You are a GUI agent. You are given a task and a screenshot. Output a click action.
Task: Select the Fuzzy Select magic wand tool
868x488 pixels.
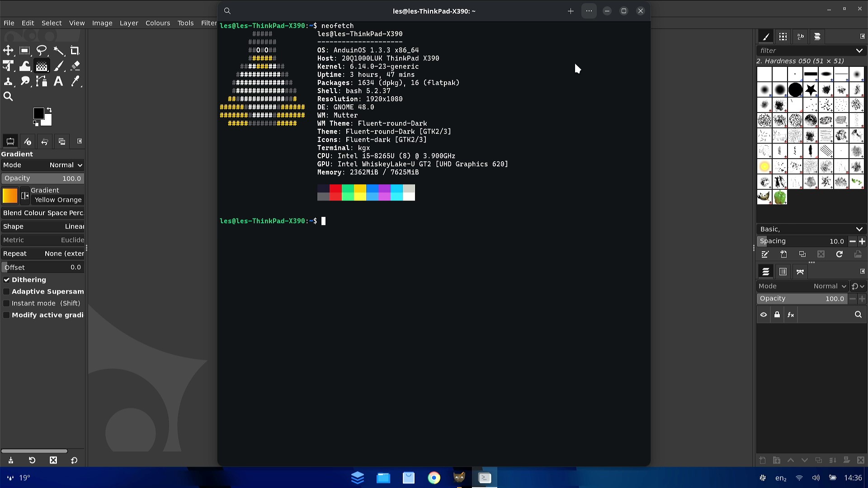(x=58, y=51)
